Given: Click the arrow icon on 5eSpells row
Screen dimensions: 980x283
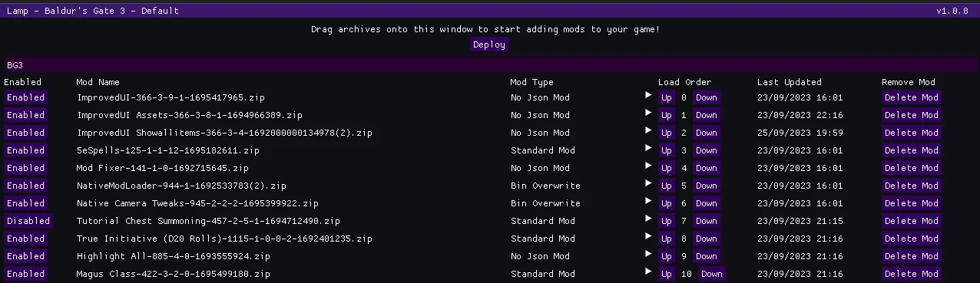Looking at the screenshot, I should click(x=648, y=148).
